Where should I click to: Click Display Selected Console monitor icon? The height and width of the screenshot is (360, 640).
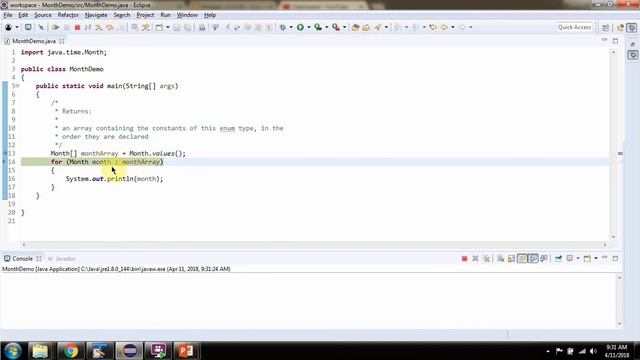pyautogui.click(x=570, y=258)
